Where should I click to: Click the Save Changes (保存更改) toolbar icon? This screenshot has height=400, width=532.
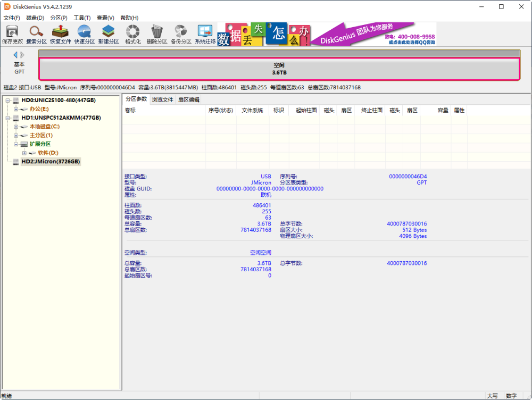12,34
